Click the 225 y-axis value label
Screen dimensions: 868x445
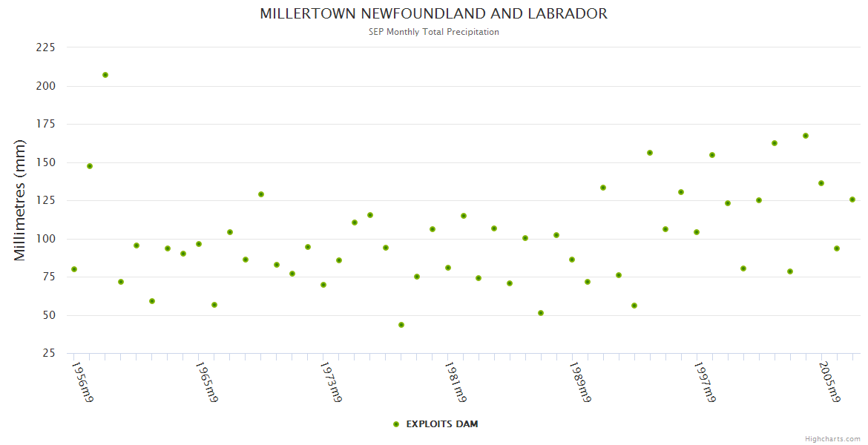(46, 47)
